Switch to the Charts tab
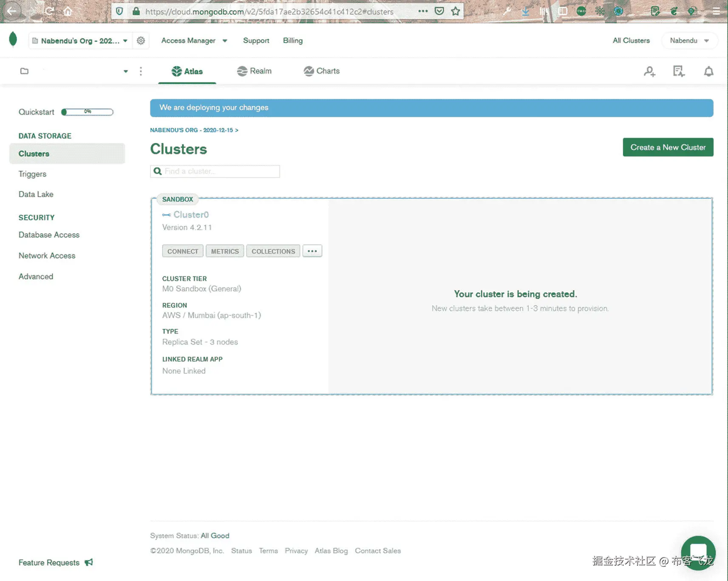The width and height of the screenshot is (728, 581). coord(322,71)
